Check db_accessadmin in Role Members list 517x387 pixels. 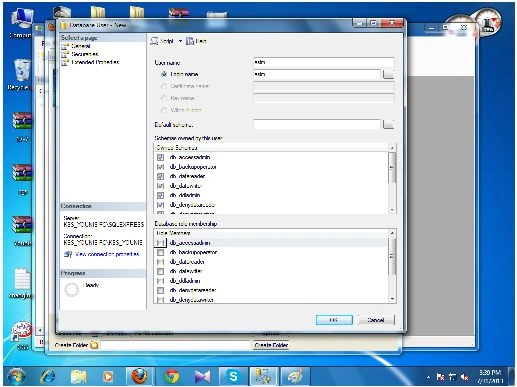[160, 243]
